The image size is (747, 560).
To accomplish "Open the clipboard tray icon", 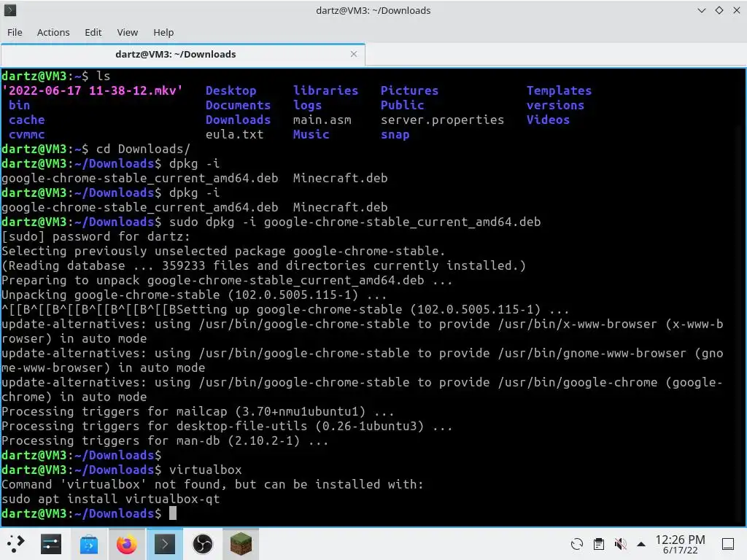I will (x=599, y=544).
